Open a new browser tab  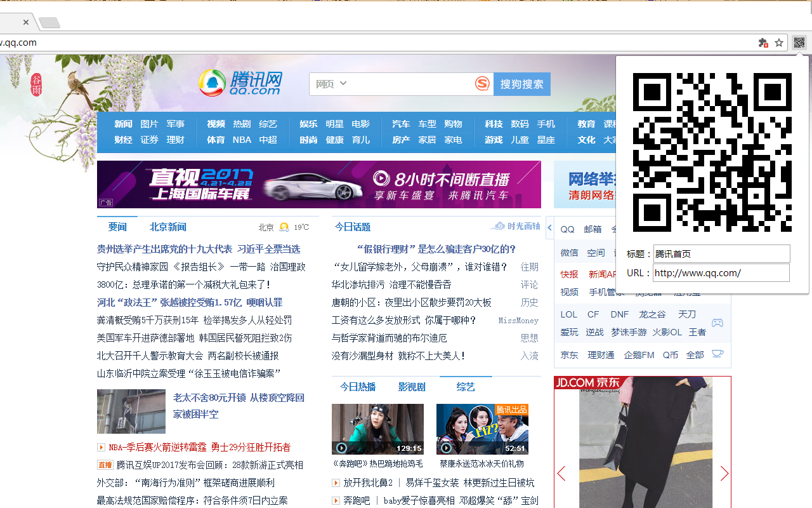[49, 23]
